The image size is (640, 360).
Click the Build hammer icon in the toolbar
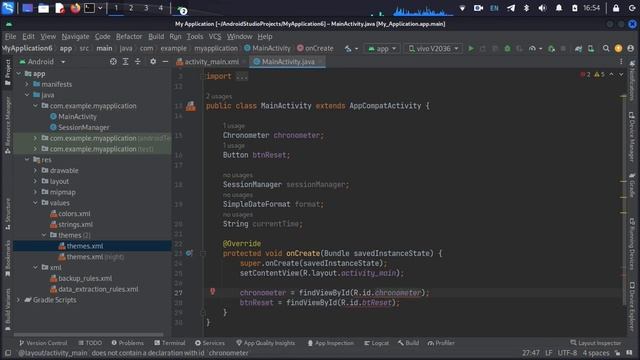(x=348, y=49)
